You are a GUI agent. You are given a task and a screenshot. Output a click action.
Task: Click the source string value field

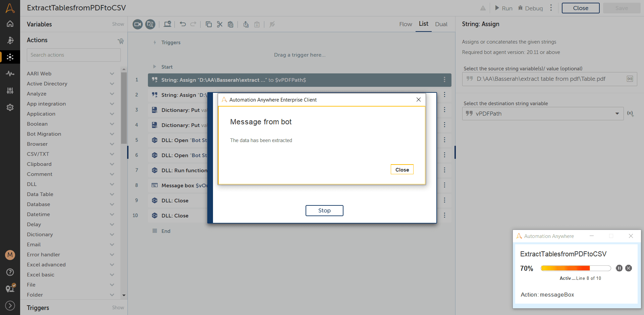click(549, 79)
